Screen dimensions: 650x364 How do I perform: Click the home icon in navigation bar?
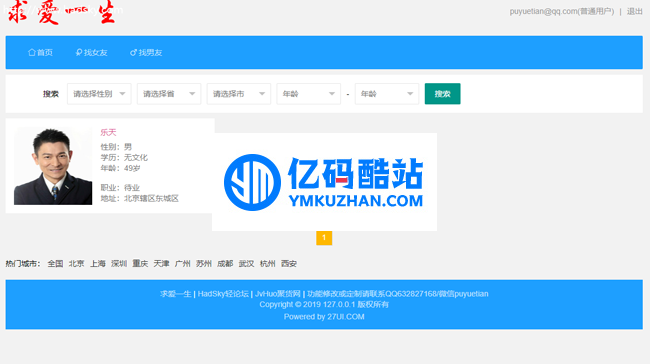pos(32,52)
